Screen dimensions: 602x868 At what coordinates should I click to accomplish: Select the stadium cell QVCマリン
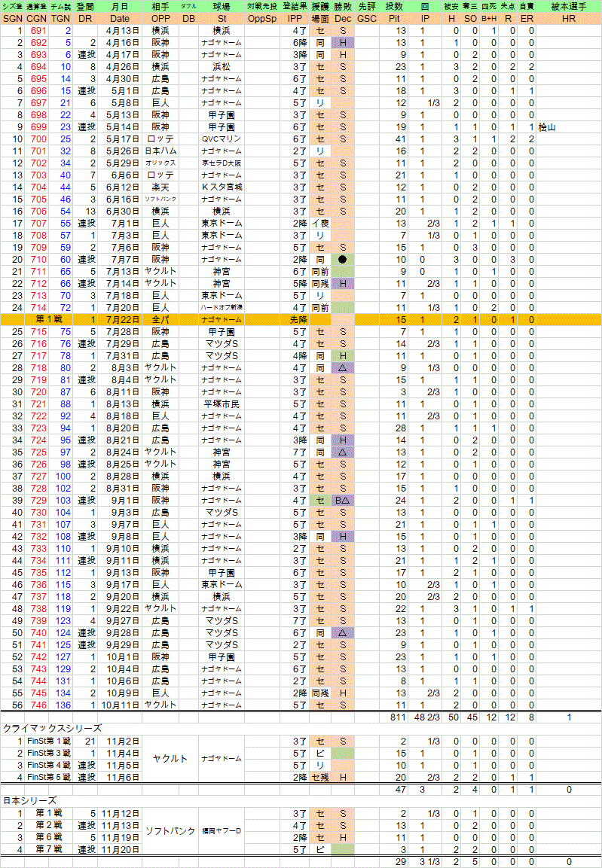[x=222, y=139]
